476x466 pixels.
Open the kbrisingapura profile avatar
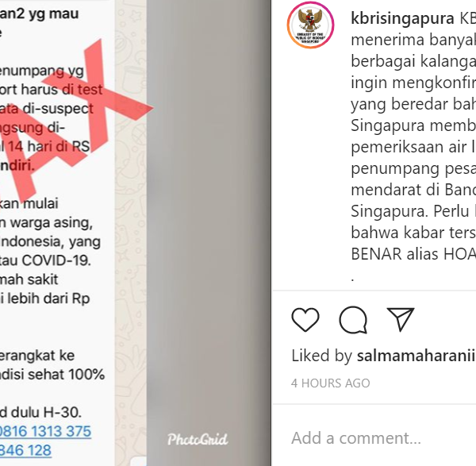310,25
